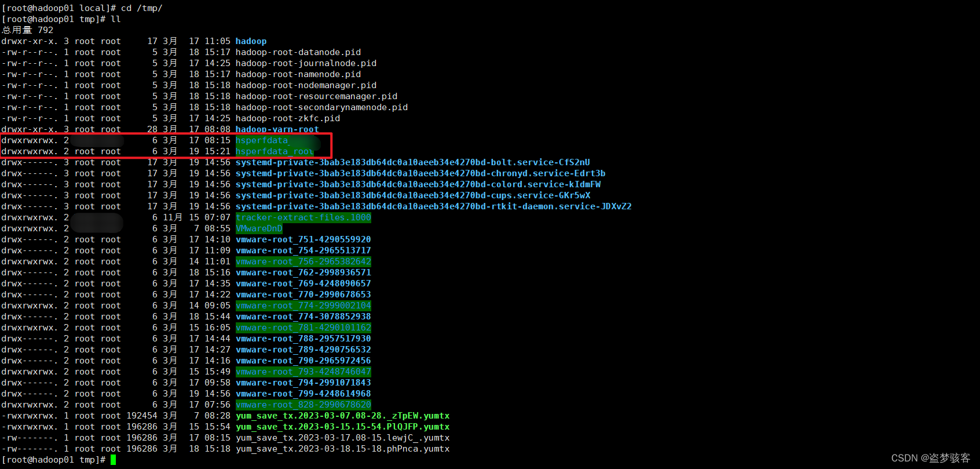Click yum_save_tx.2023-03-15.15-54.PlQJFP.yumtx file

342,427
